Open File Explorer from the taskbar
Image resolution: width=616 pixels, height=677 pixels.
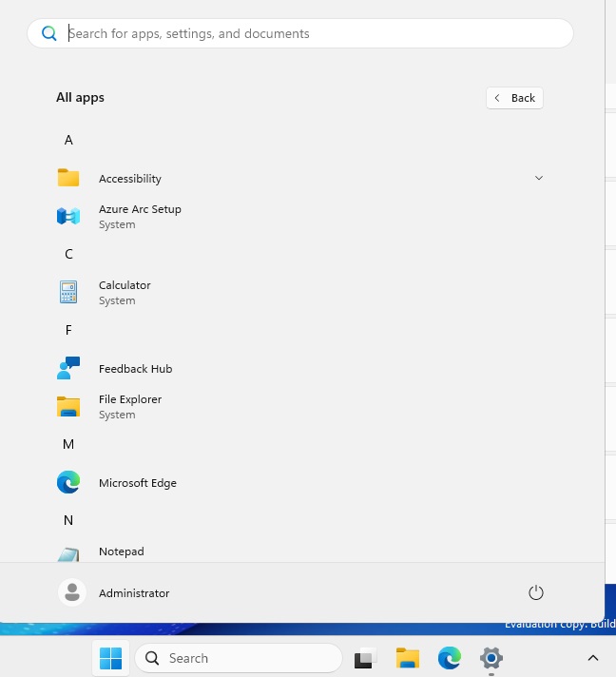[x=407, y=658]
